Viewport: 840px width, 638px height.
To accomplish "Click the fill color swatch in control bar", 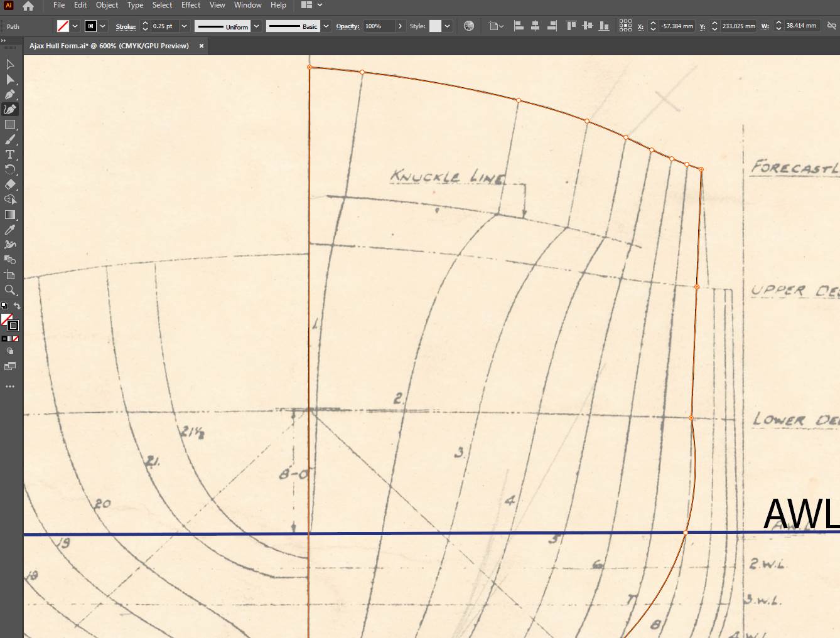I will tap(63, 26).
